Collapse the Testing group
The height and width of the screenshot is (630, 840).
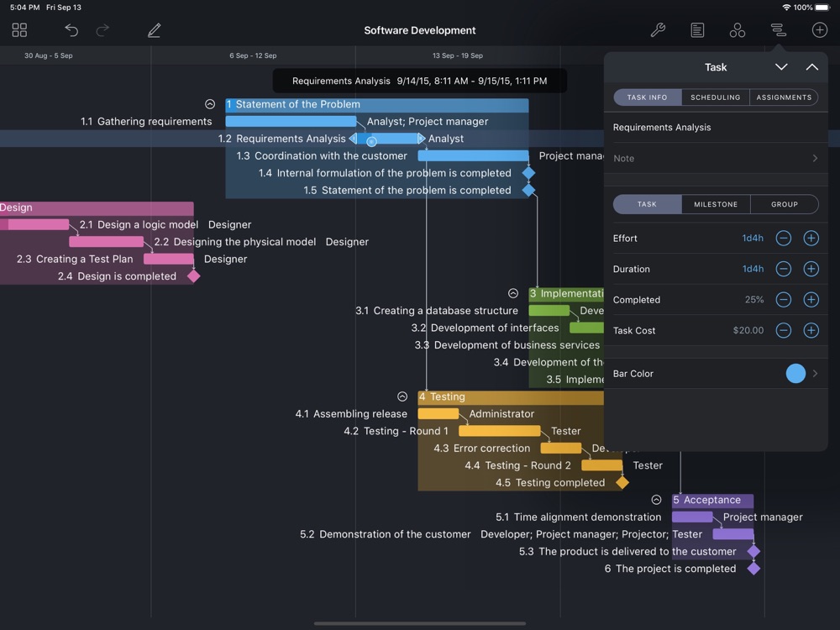coord(402,396)
